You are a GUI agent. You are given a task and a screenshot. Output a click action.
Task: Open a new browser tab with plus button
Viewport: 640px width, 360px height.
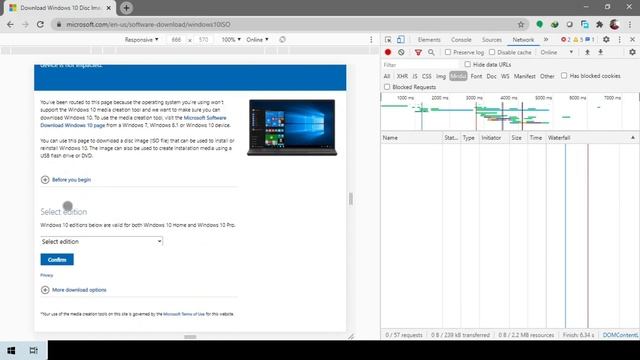(x=126, y=8)
